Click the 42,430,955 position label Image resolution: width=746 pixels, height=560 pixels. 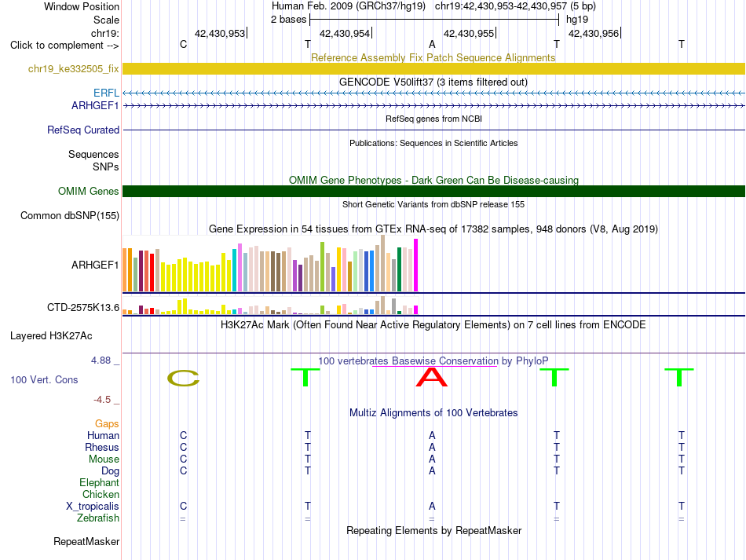(x=469, y=33)
